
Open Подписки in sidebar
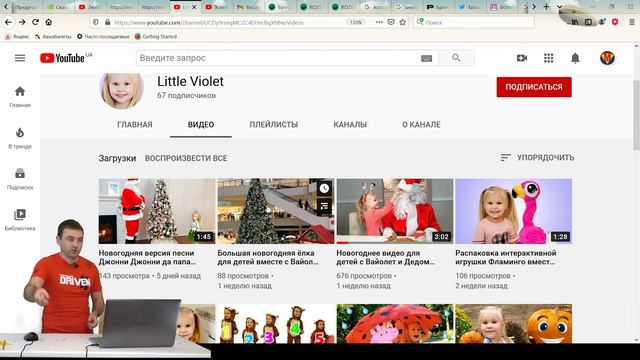click(20, 179)
